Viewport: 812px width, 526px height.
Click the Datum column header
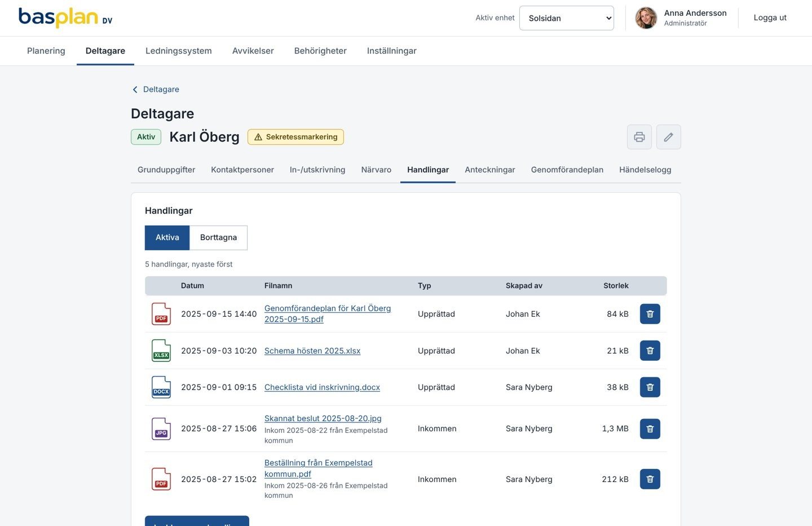192,286
